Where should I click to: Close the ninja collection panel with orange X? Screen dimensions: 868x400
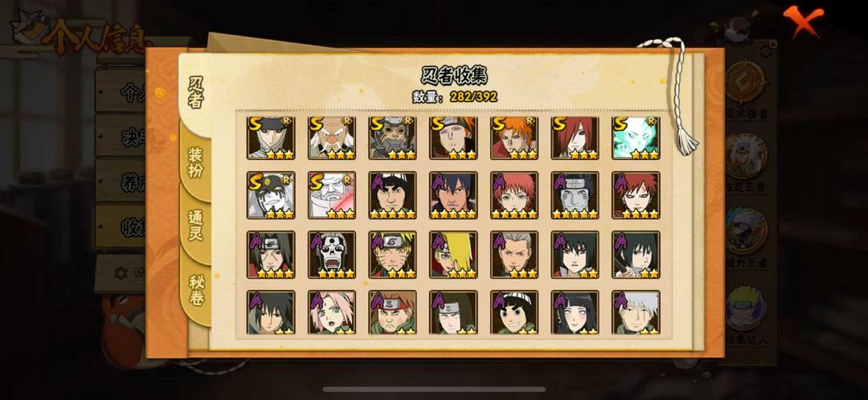pos(803,22)
